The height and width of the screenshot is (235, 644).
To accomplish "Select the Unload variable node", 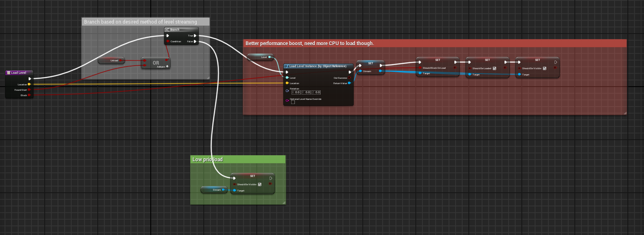I will (111, 61).
